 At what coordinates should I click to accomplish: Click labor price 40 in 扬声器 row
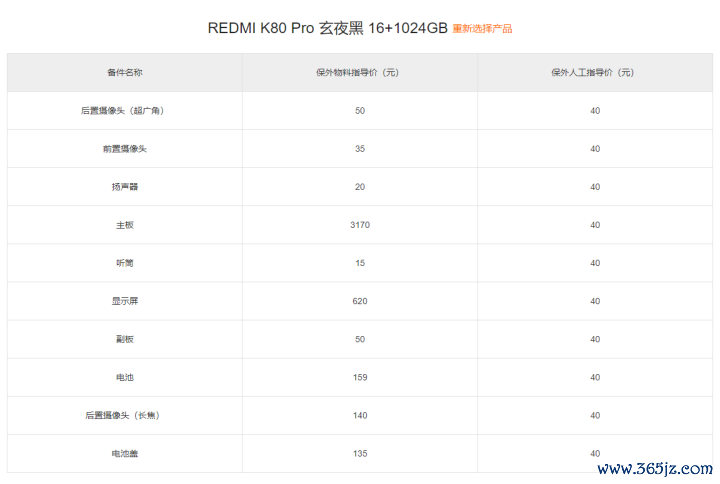595,187
